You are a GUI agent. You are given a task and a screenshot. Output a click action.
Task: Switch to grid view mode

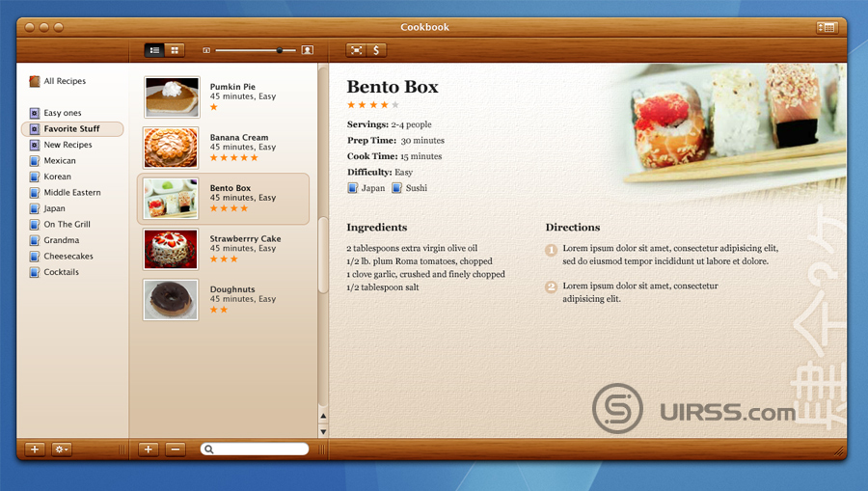tap(175, 50)
